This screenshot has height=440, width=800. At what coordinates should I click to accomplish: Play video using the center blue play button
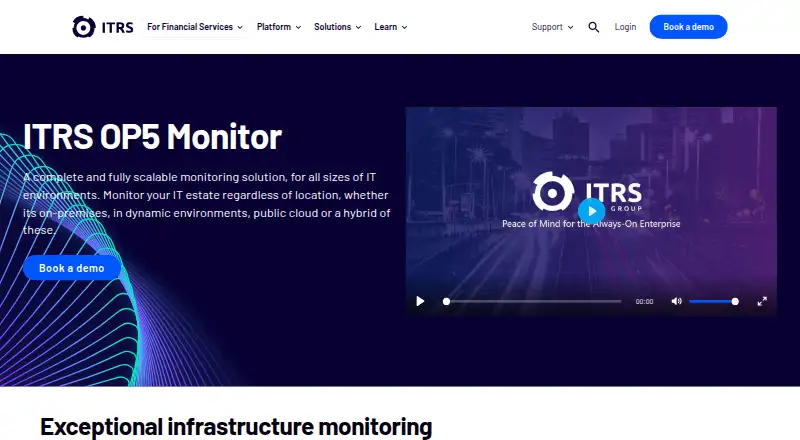591,211
